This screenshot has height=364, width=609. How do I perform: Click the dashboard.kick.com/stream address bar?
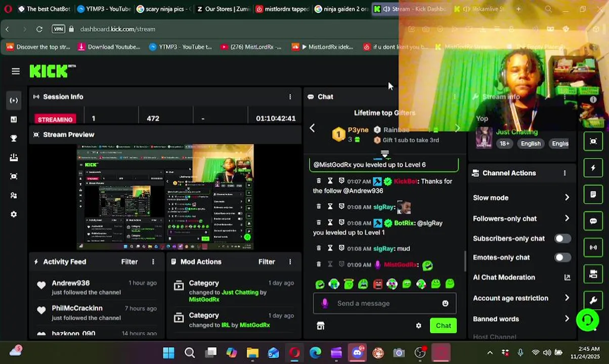[117, 29]
